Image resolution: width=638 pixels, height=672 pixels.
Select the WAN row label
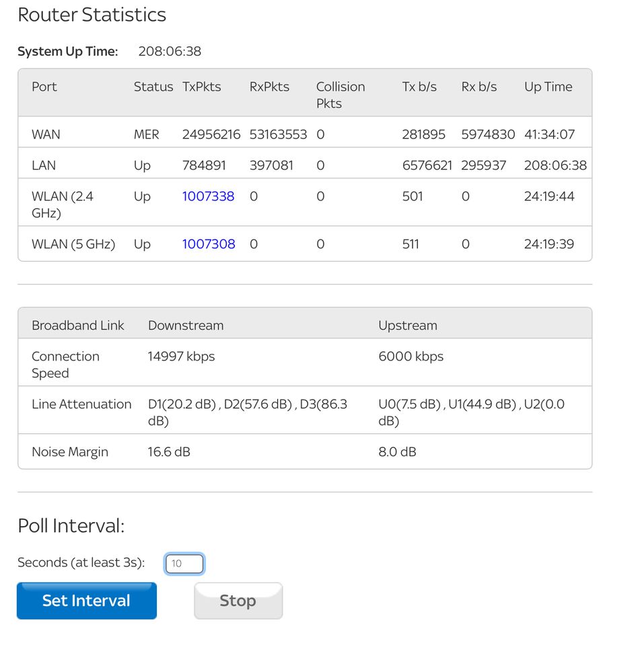(46, 135)
